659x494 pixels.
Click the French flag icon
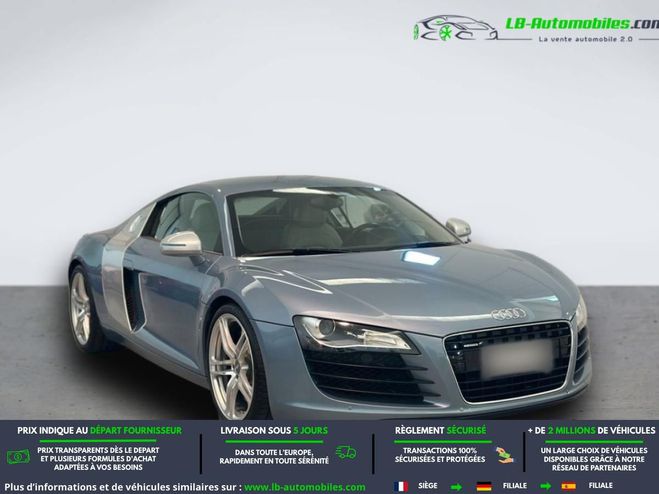(x=401, y=486)
